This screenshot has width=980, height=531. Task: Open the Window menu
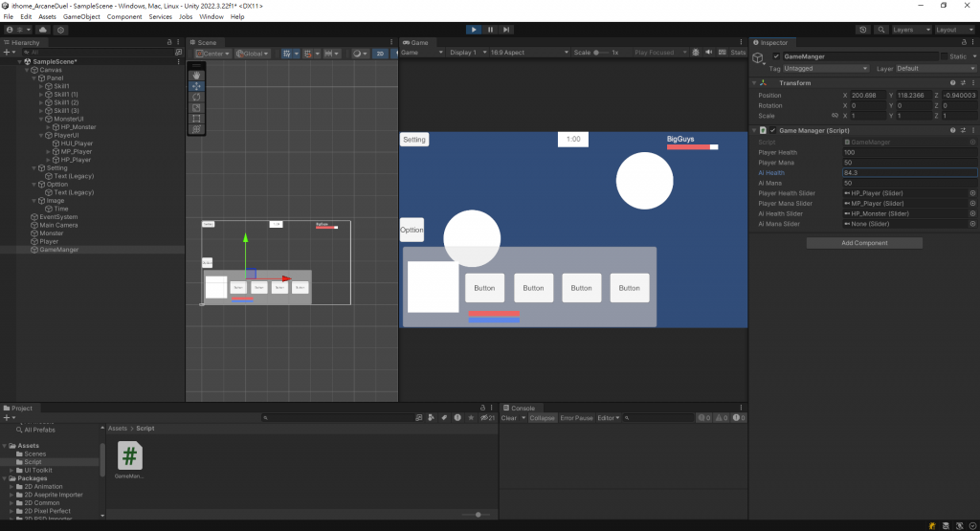[x=212, y=17]
